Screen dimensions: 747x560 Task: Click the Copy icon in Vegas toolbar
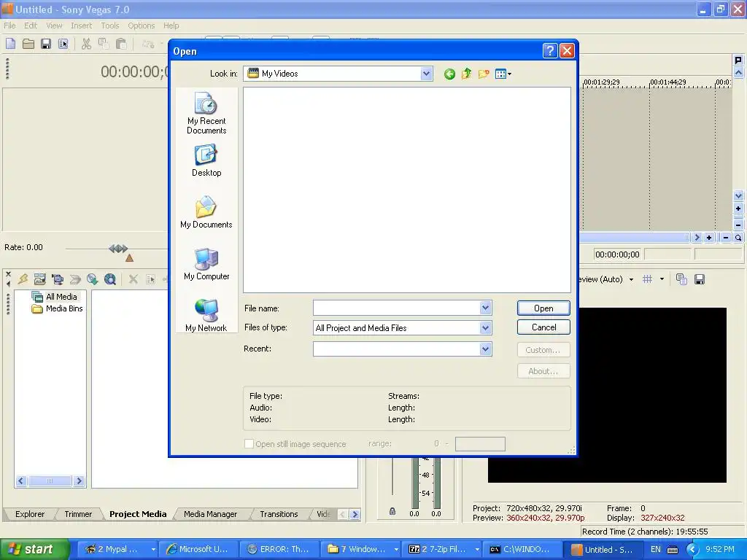coord(104,44)
